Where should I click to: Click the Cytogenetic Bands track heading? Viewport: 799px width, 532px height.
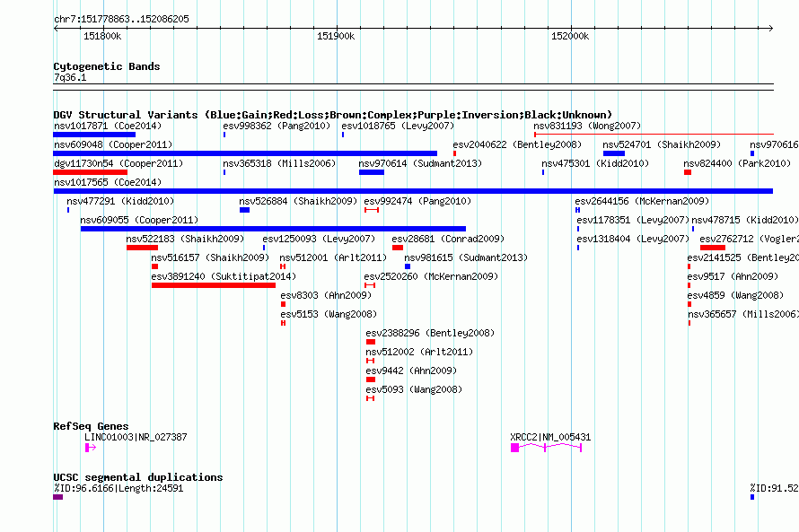tap(107, 66)
